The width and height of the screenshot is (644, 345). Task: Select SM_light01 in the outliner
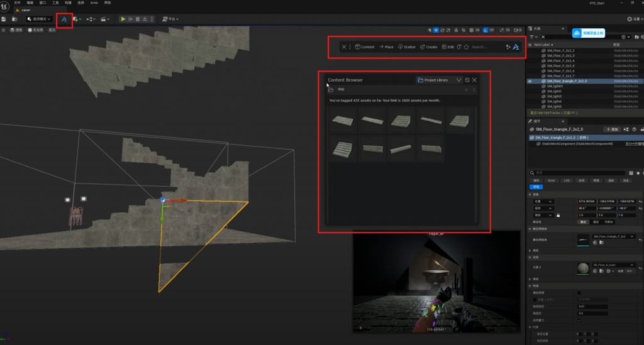point(555,86)
